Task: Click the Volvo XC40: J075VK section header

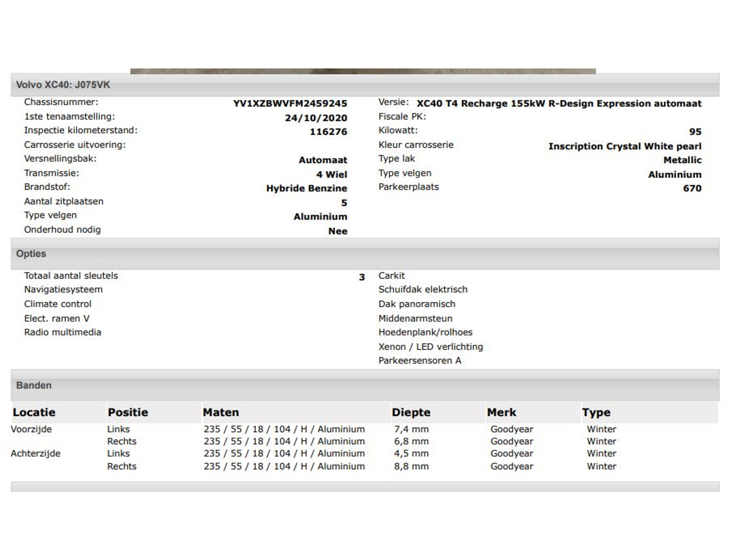Action: tap(63, 85)
